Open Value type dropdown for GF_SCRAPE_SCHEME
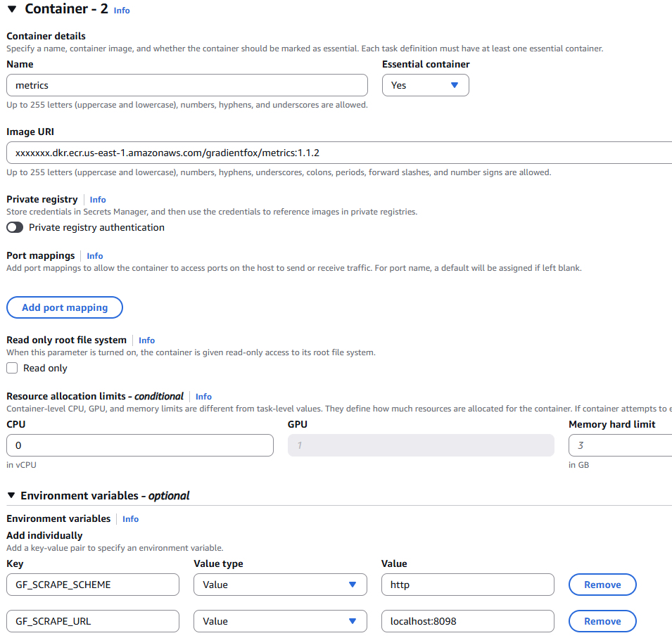 280,585
